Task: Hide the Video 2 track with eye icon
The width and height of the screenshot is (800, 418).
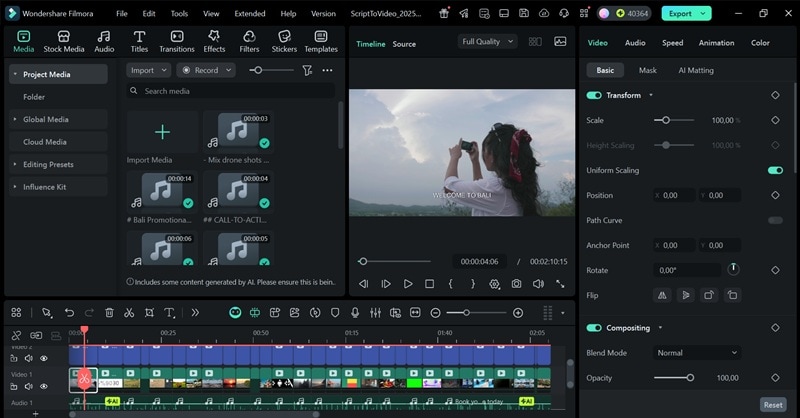Action: coord(44,359)
